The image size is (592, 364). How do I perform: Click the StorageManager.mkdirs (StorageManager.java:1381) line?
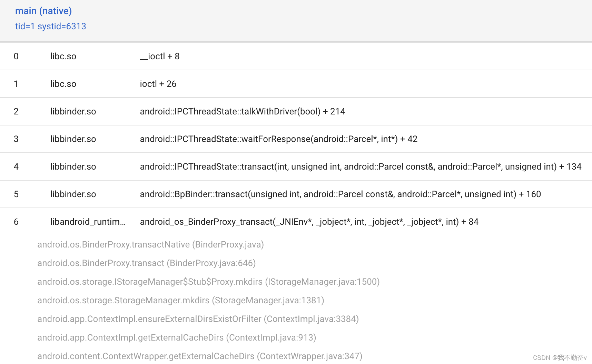click(x=180, y=300)
